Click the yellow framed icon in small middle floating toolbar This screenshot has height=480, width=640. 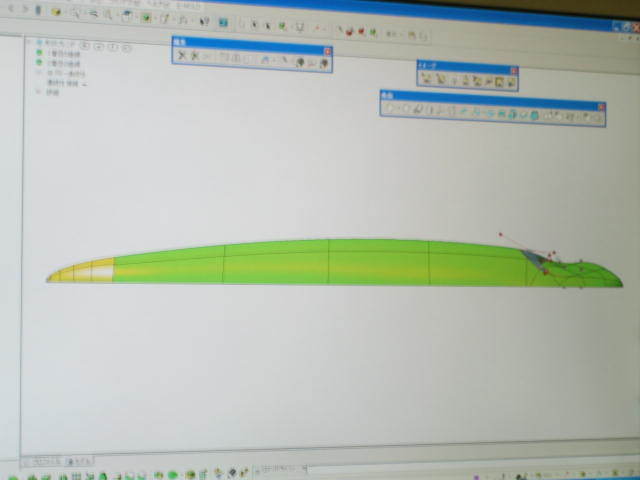coord(499,82)
